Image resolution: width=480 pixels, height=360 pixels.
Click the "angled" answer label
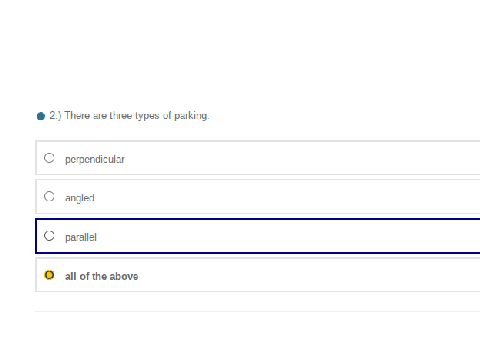[x=80, y=198]
